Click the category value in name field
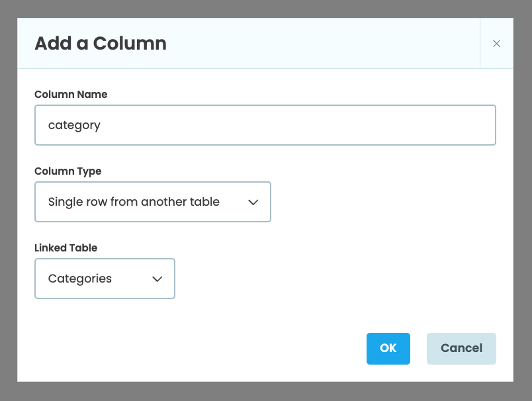532x401 pixels. [74, 125]
